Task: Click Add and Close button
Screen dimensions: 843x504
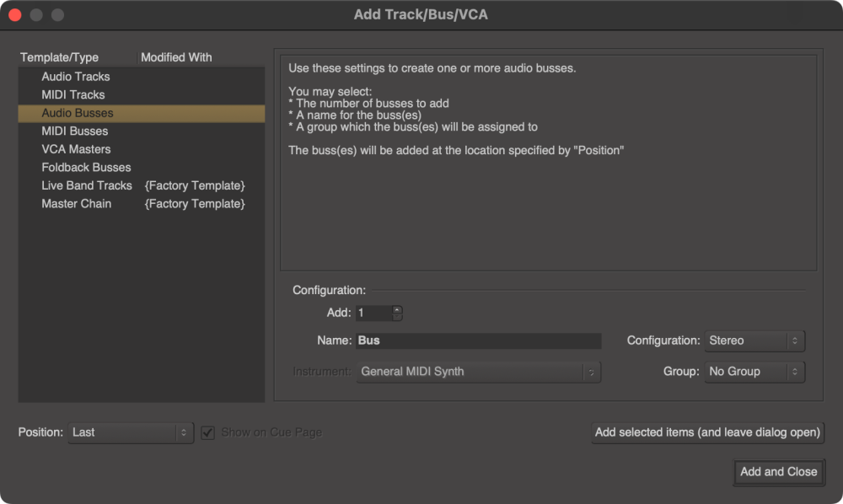Action: (778, 472)
